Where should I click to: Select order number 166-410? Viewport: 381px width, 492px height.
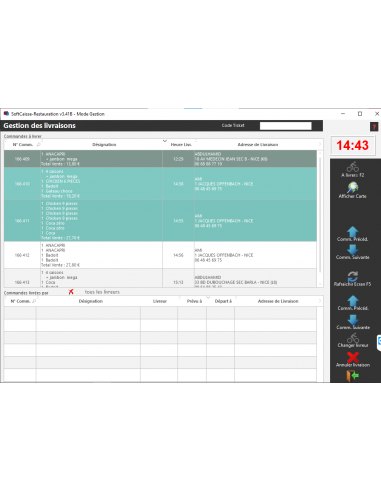click(22, 184)
